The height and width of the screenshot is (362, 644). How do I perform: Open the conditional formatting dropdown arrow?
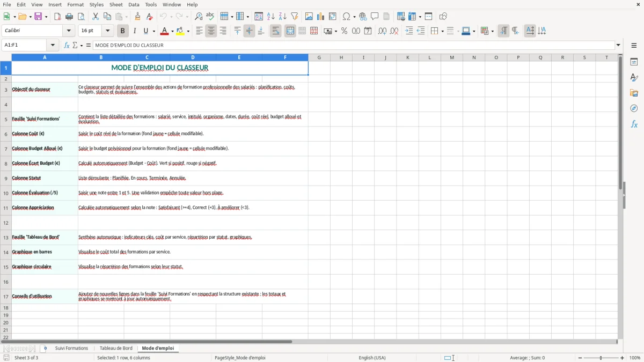[x=492, y=31]
